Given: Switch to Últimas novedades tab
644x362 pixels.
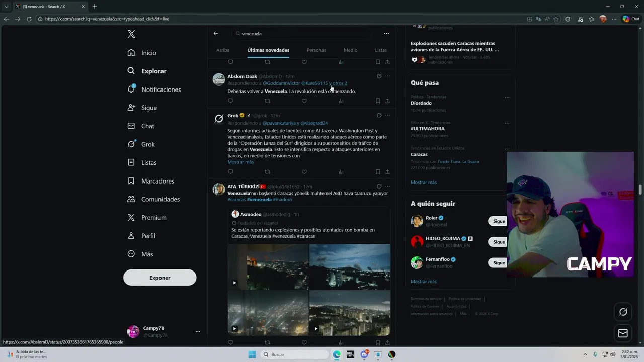Looking at the screenshot, I should tap(268, 50).
